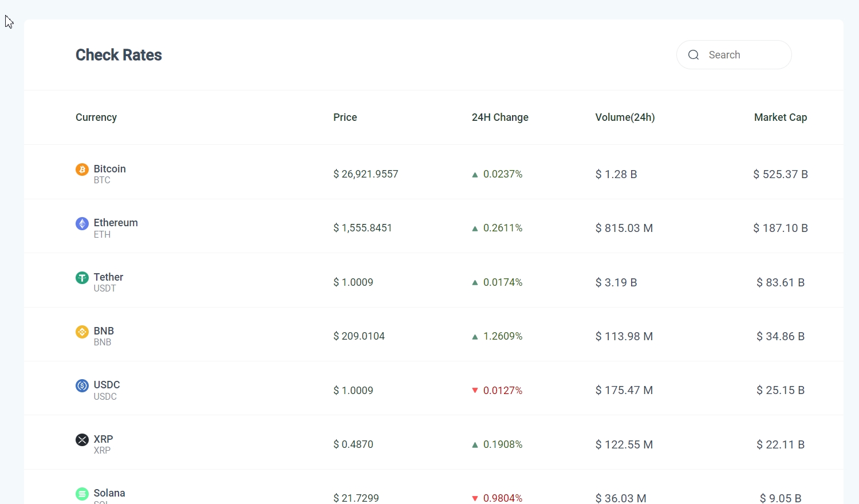Click the Volume(24h) column header
859x504 pixels.
(625, 117)
